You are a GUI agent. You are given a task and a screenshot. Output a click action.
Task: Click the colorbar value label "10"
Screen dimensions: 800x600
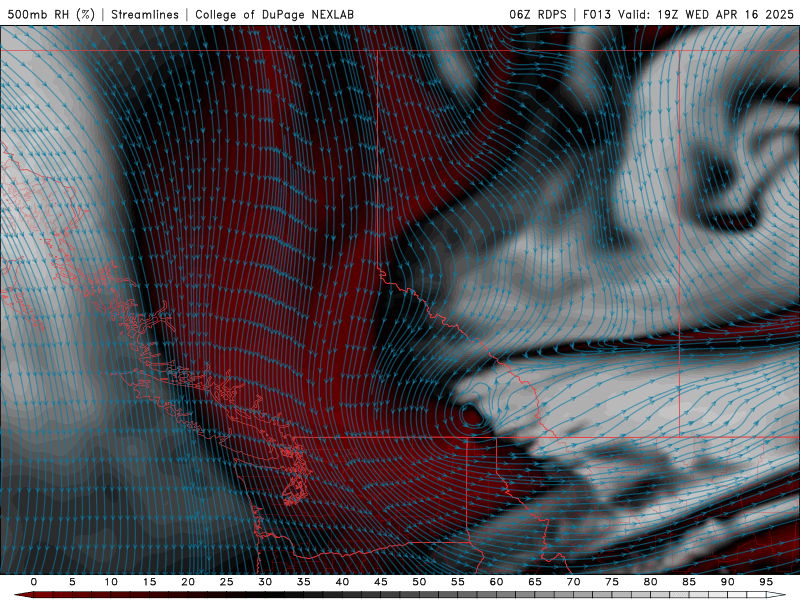pyautogui.click(x=111, y=582)
